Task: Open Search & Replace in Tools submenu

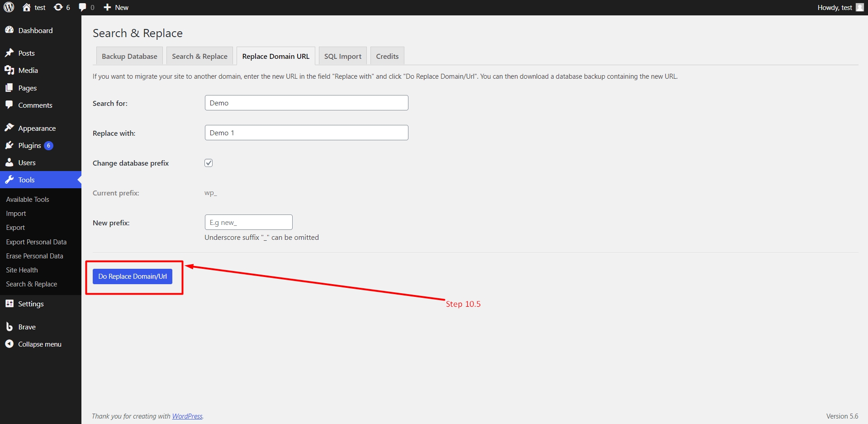Action: click(x=32, y=284)
